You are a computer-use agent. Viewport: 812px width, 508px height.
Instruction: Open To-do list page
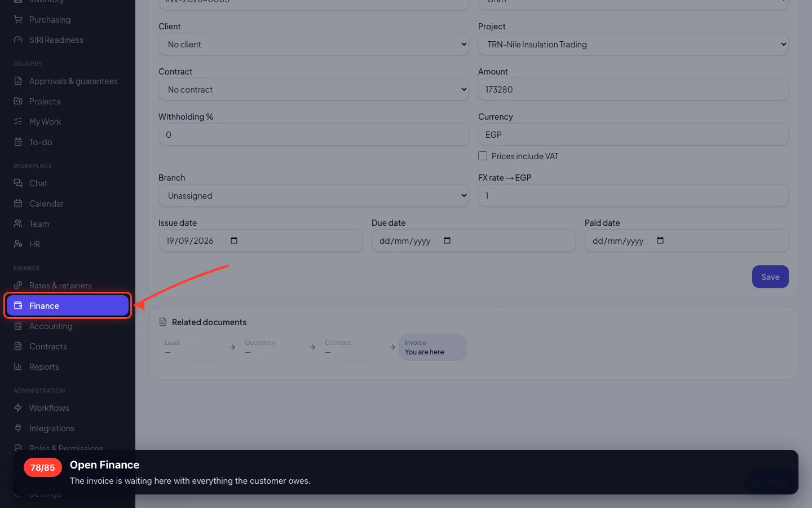(x=68, y=142)
